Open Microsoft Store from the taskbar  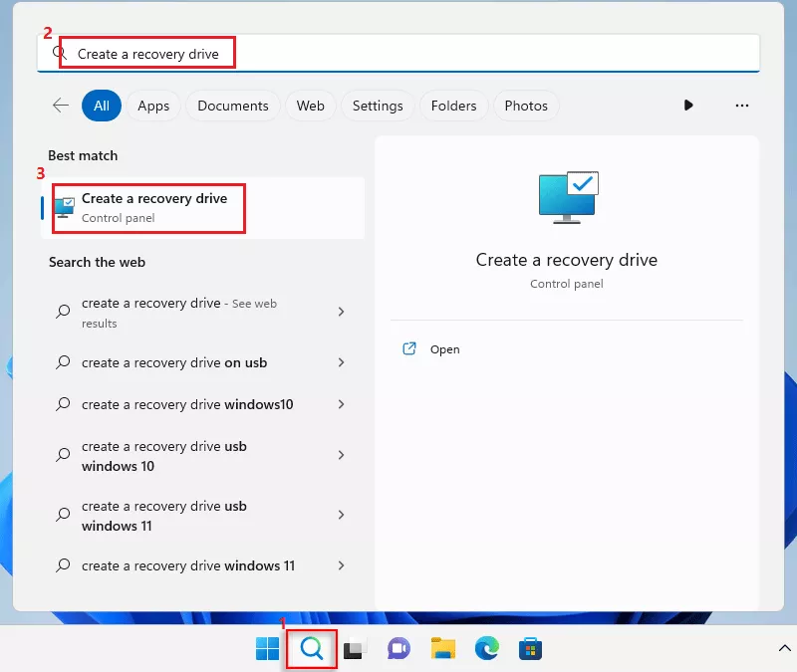(x=530, y=649)
